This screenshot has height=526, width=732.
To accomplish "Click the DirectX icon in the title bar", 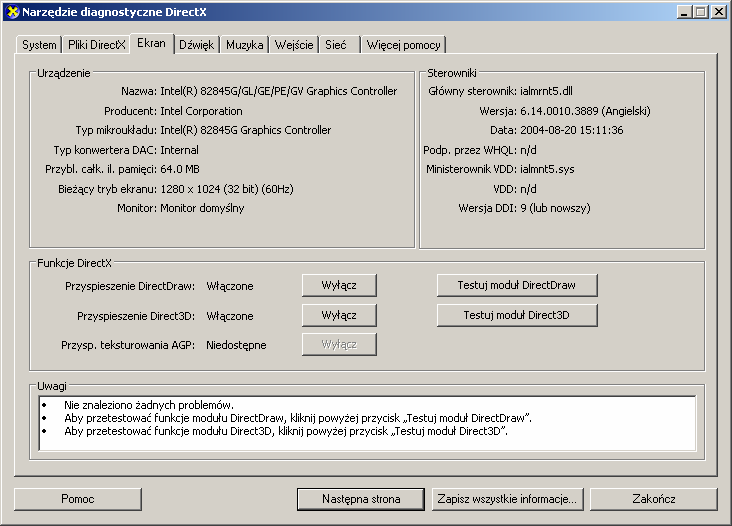I will point(12,12).
